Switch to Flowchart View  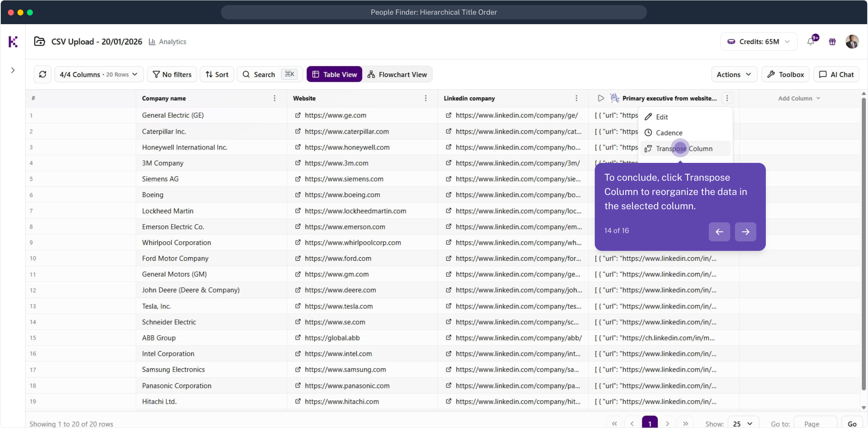[397, 75]
